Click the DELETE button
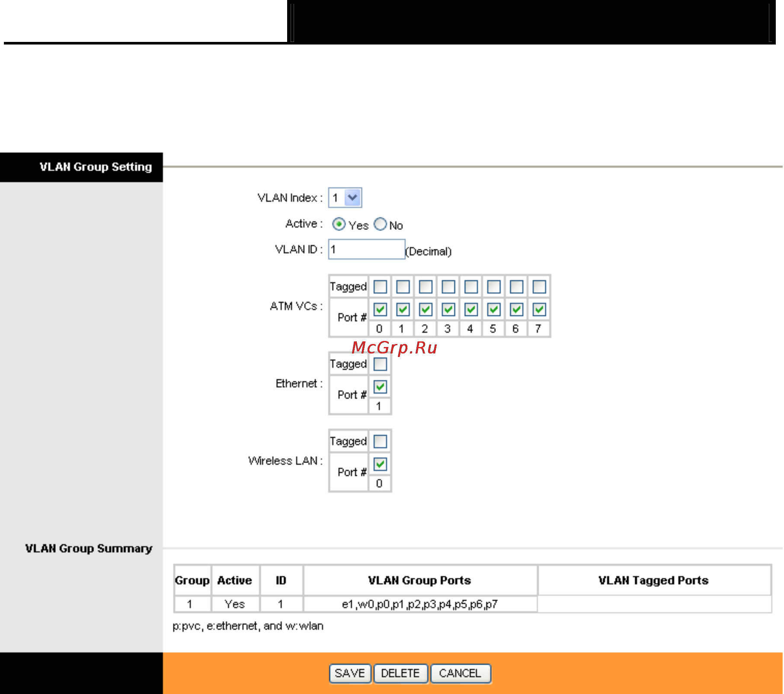 click(400, 673)
